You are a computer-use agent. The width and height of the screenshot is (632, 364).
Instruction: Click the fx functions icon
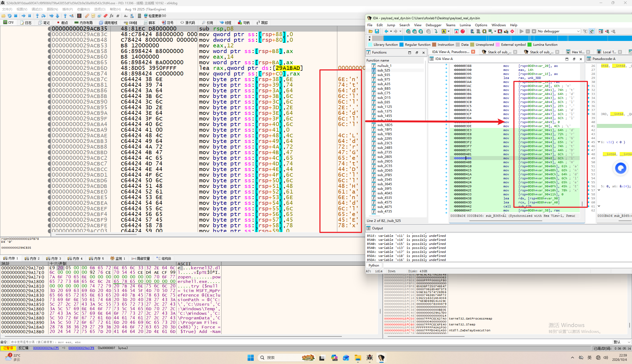112,16
